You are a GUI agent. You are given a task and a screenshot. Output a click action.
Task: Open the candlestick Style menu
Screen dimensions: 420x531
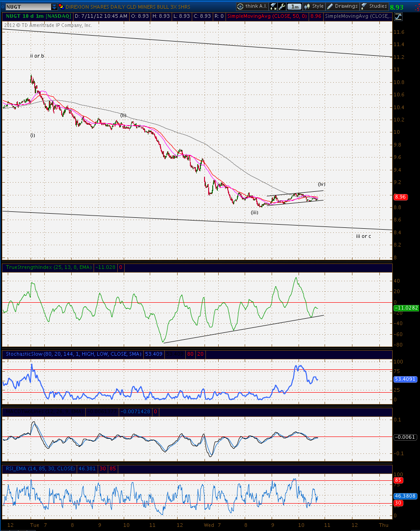point(314,6)
